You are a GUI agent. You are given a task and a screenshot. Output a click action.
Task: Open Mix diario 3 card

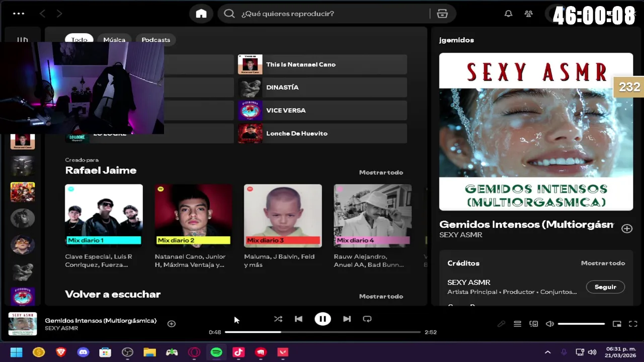pos(283,226)
